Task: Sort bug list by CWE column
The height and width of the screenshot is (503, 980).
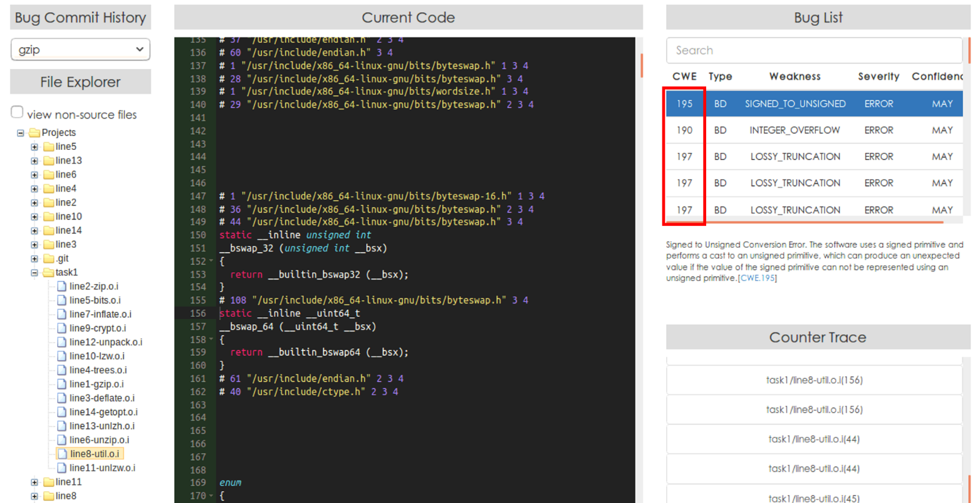Action: tap(684, 77)
